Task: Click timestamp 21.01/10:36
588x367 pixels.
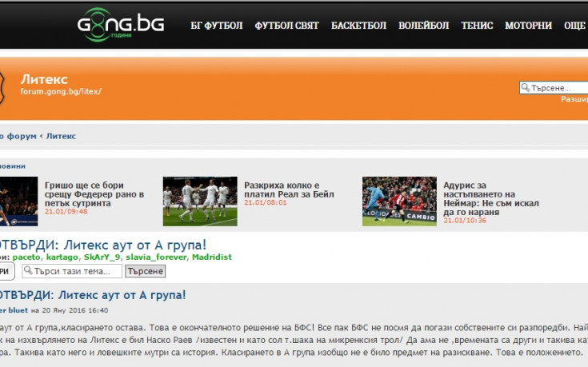Action: pos(465,221)
